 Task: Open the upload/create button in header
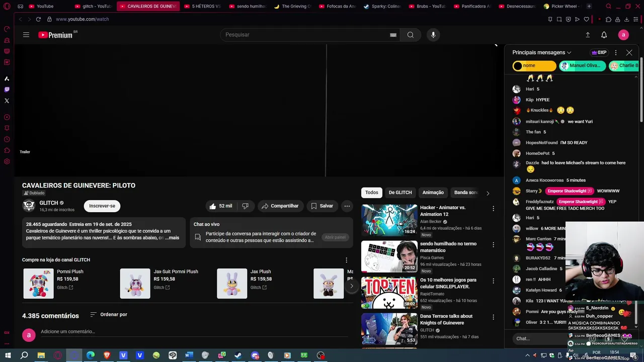tap(587, 35)
